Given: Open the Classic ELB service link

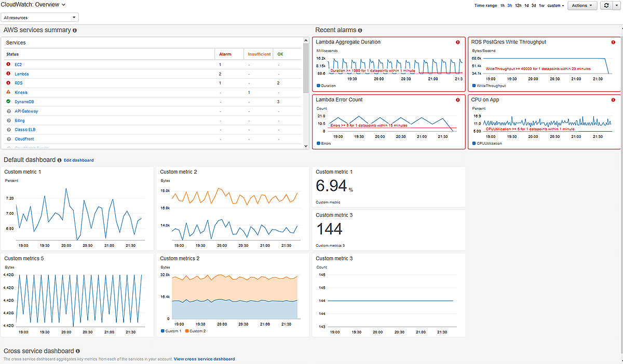Looking at the screenshot, I should coord(25,130).
